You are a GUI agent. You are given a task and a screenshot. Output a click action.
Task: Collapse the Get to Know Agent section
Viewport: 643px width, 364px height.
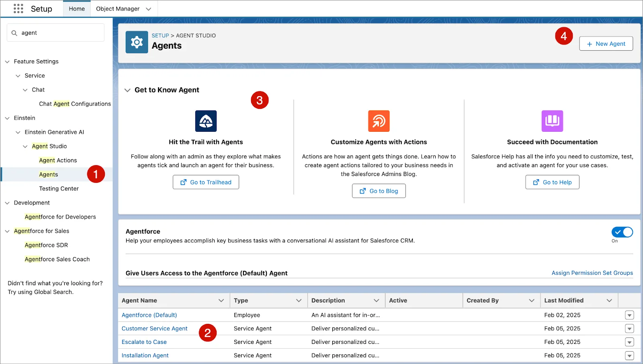[x=128, y=90]
